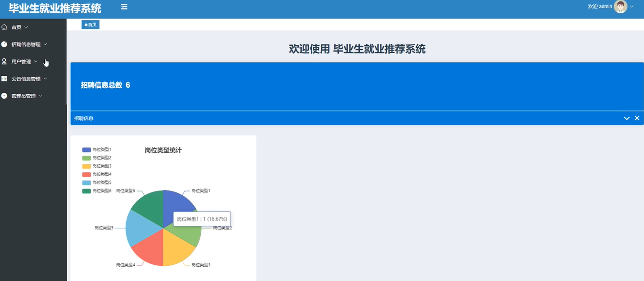
Task: Click the 管理员管理 sidebar icon
Action: point(4,96)
